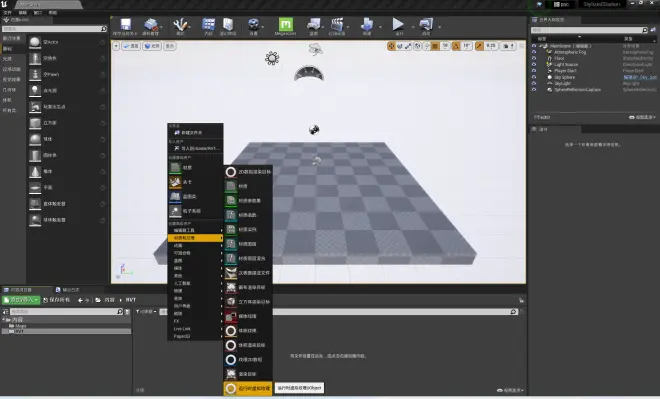660x399 pixels.
Task: Expand the FX submenu in context menu
Action: click(195, 321)
